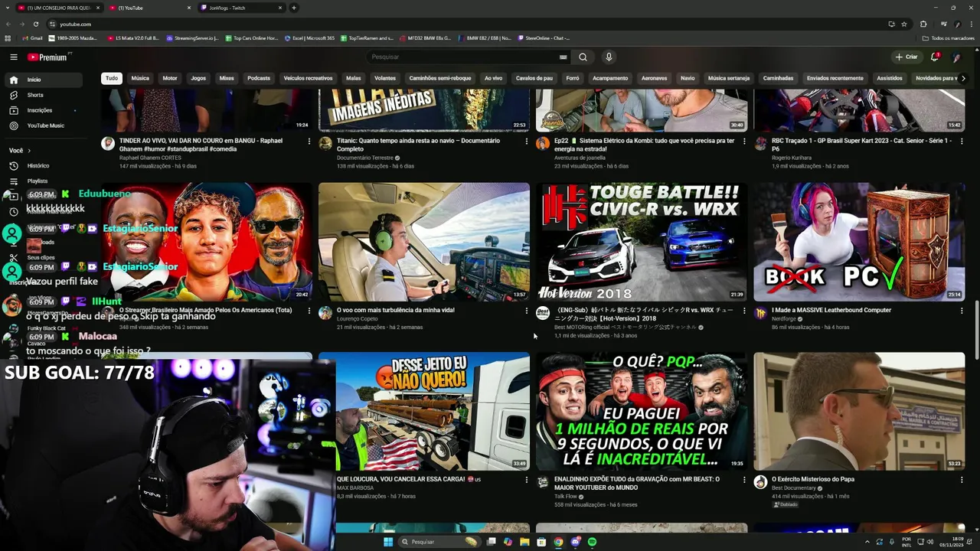This screenshot has height=551, width=980.
Task: Open the YouTube guide hamburger menu
Action: click(x=13, y=57)
